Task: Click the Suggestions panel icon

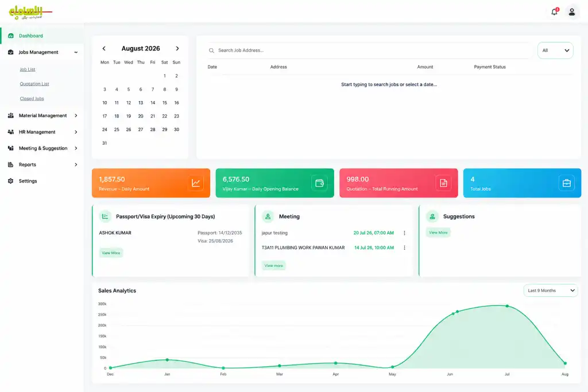Action: pos(432,216)
